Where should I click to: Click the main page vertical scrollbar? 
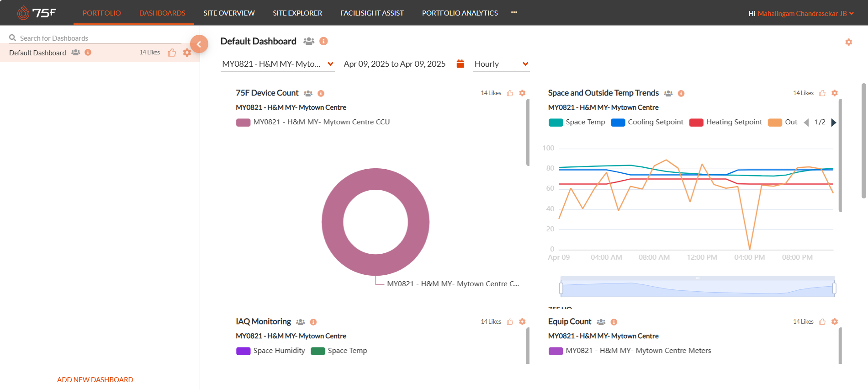pos(863,141)
